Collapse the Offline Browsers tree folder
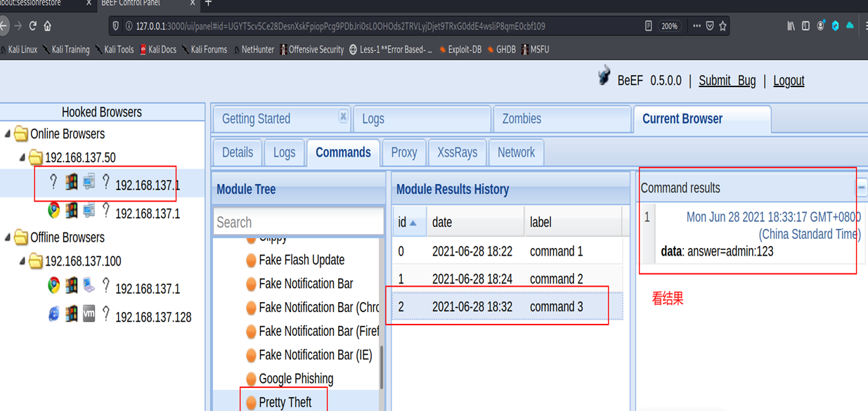The width and height of the screenshot is (868, 411). pyautogui.click(x=8, y=237)
